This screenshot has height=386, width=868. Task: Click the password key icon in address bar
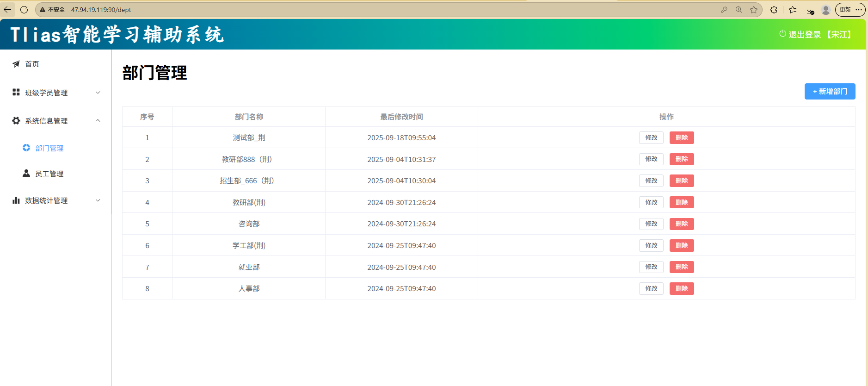tap(724, 10)
